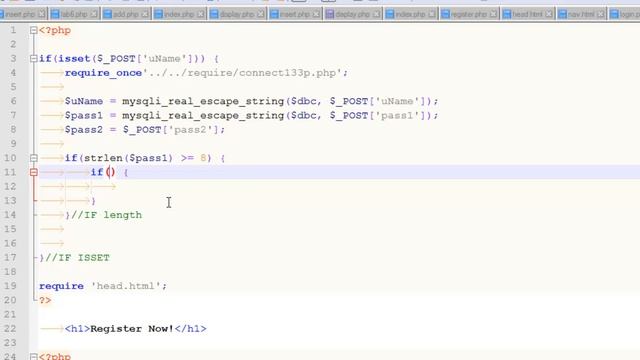This screenshot has height=360, width=640.
Task: Click the file icon on lab6.php tab
Action: (55, 14)
